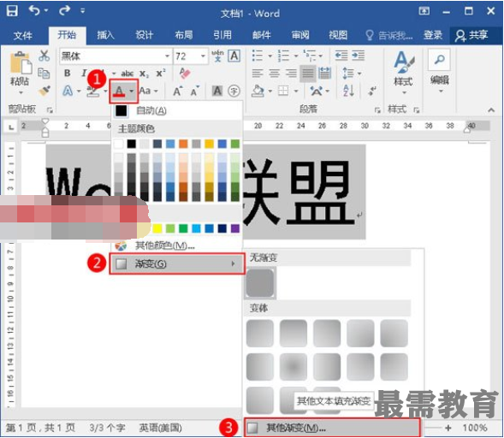
Task: Switch to the 设计 Design tab
Action: click(144, 35)
